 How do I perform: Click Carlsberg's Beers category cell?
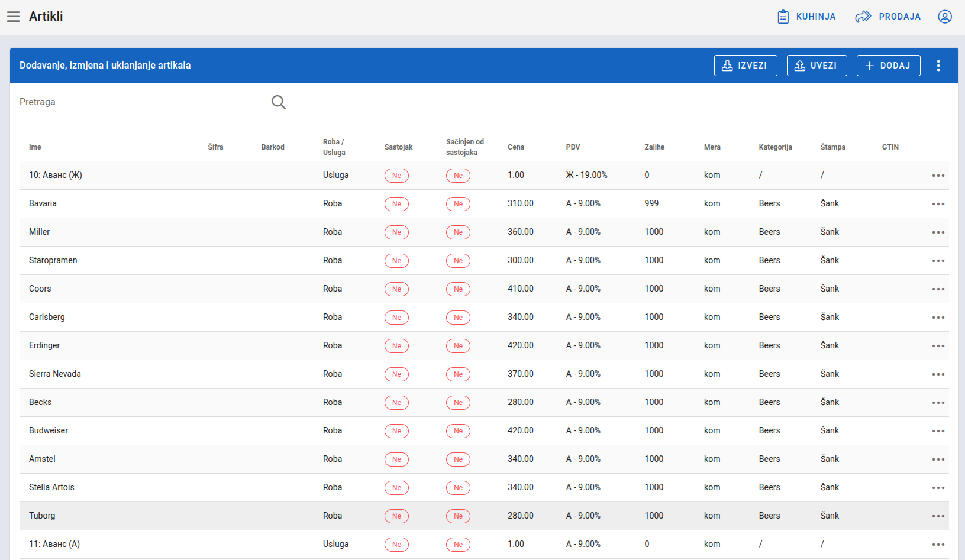(x=769, y=317)
